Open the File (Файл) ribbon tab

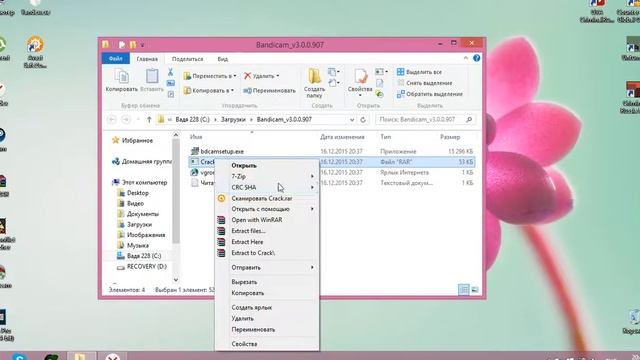(116, 59)
